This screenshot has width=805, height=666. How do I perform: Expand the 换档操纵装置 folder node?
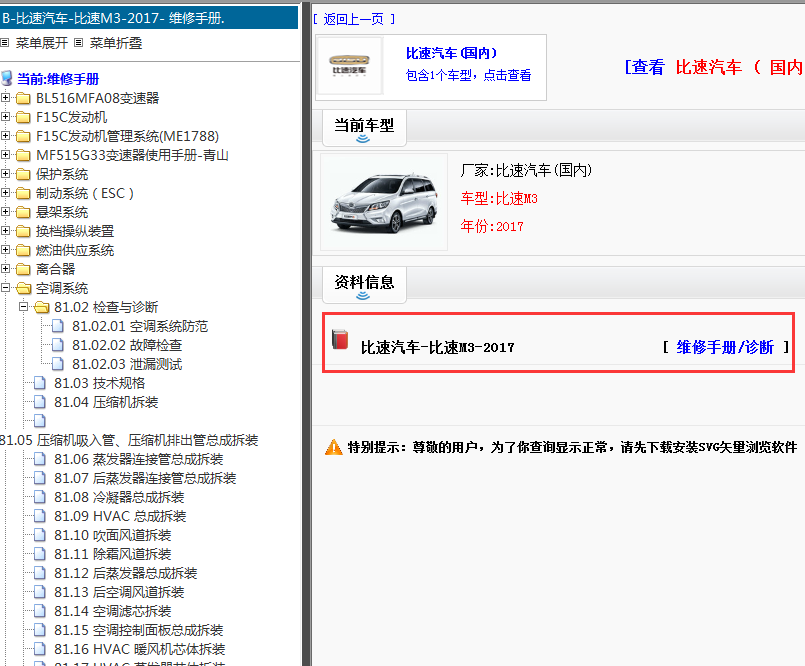click(5, 231)
